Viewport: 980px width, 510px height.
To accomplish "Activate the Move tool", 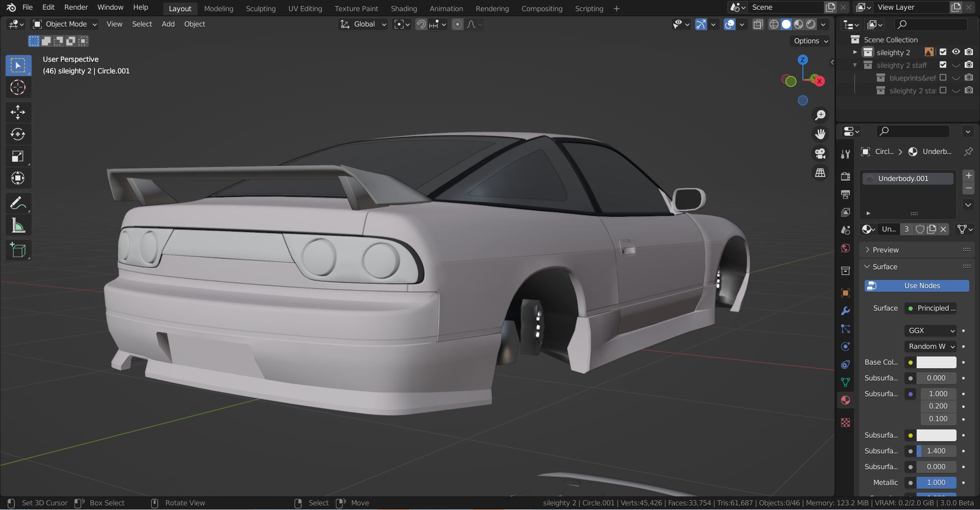I will 18,112.
